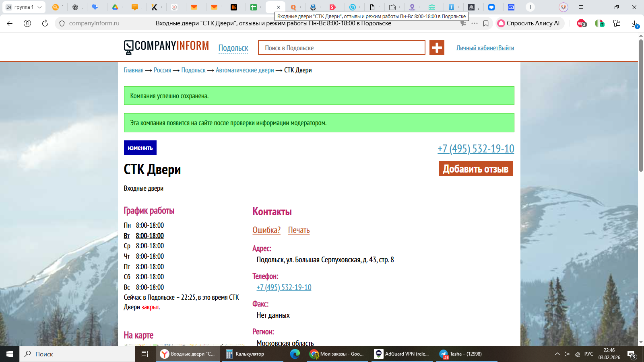Open the 'Подольск' breadcrumb link
The width and height of the screenshot is (644, 362).
193,70
